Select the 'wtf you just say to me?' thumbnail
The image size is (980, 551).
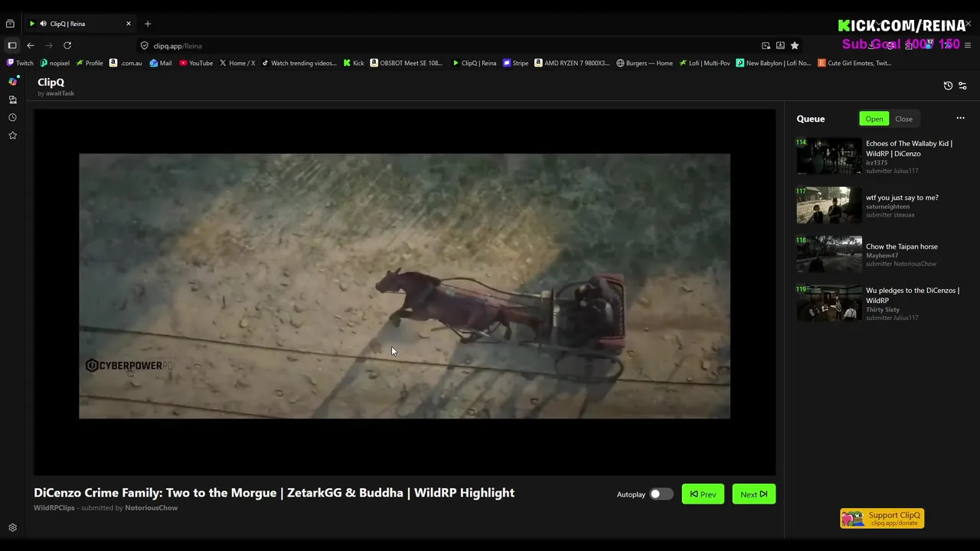pyautogui.click(x=829, y=205)
